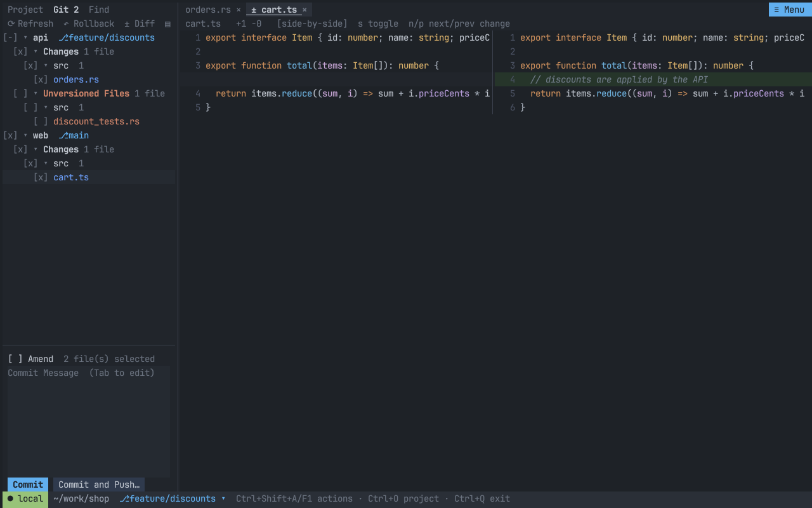Collapse the api repository node
812x508 pixels.
pyautogui.click(x=25, y=37)
